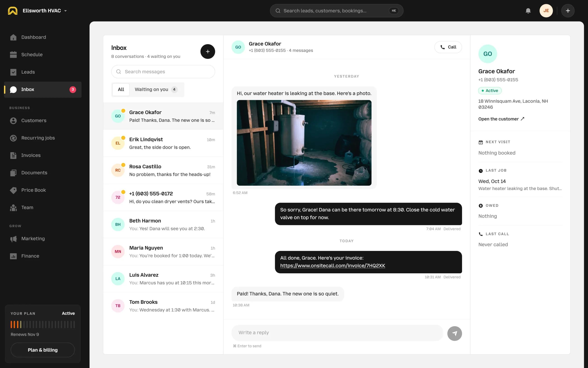Open Plan & billing
The image size is (588, 368).
click(43, 350)
